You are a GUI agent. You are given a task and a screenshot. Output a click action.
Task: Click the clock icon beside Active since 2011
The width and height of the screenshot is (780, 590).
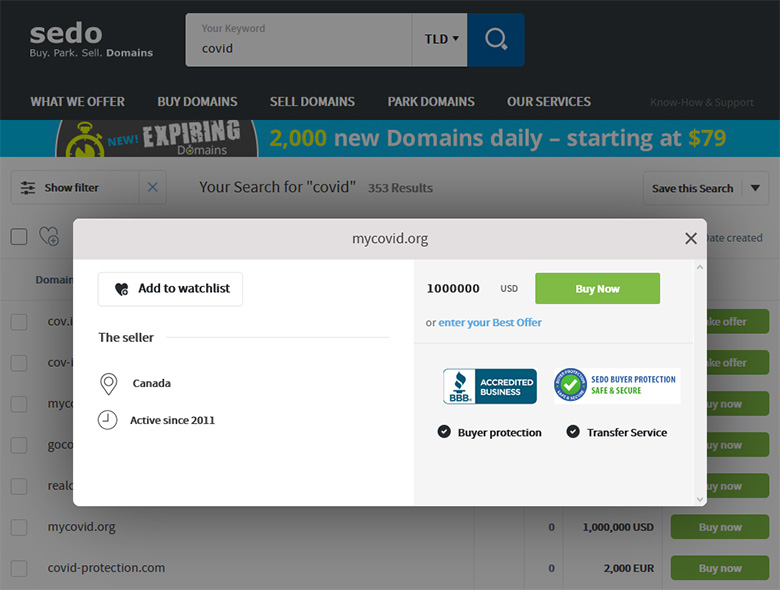[107, 420]
